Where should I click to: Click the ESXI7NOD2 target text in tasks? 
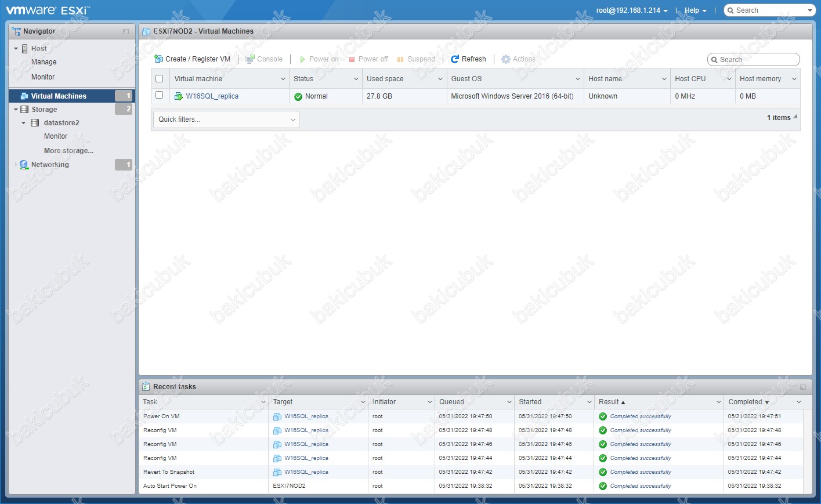[289, 486]
